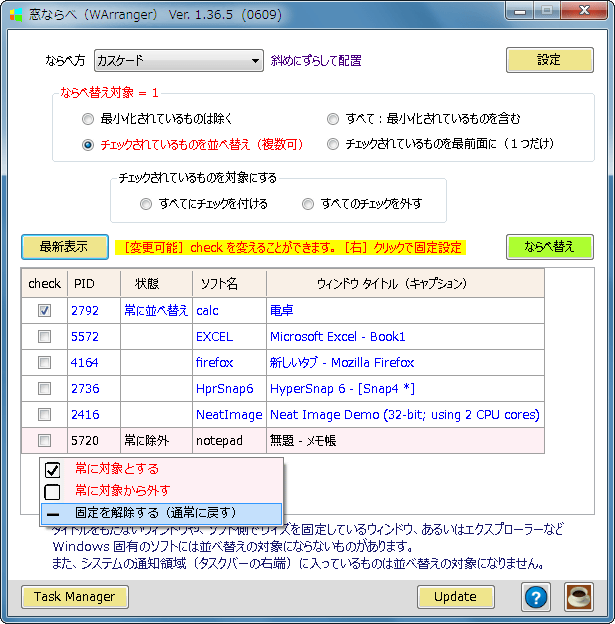Click the NeatImage software name cell

click(x=229, y=415)
